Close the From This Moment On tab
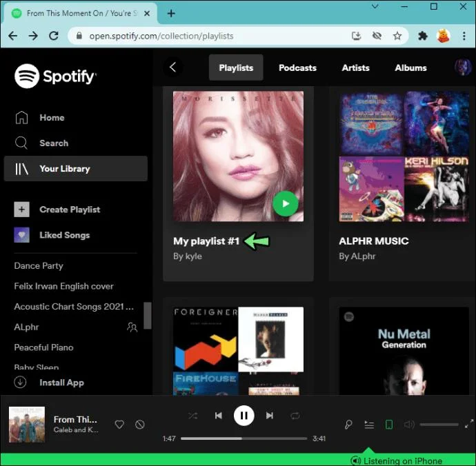The width and height of the screenshot is (476, 466). point(147,13)
